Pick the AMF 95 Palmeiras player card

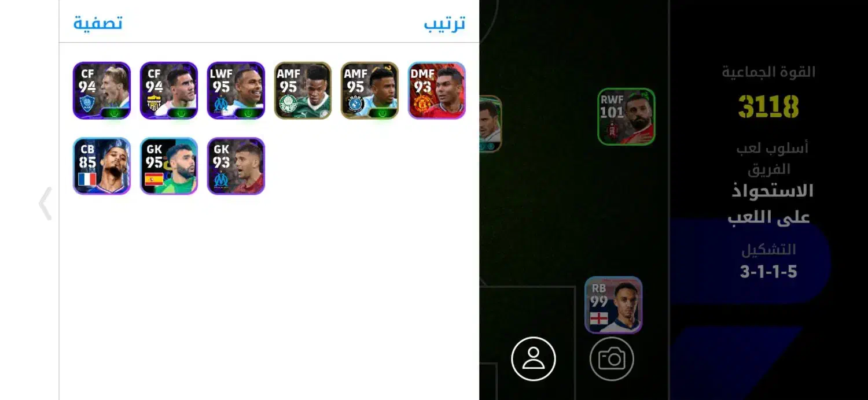point(303,91)
